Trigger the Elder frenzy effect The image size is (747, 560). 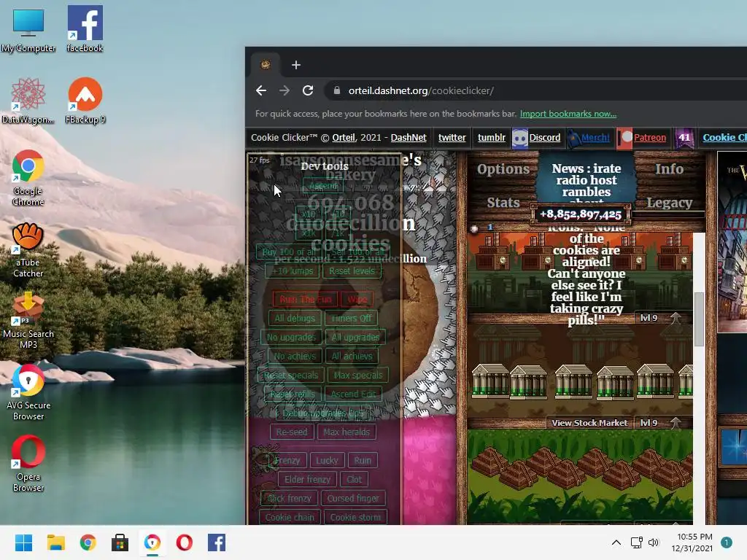click(x=307, y=480)
